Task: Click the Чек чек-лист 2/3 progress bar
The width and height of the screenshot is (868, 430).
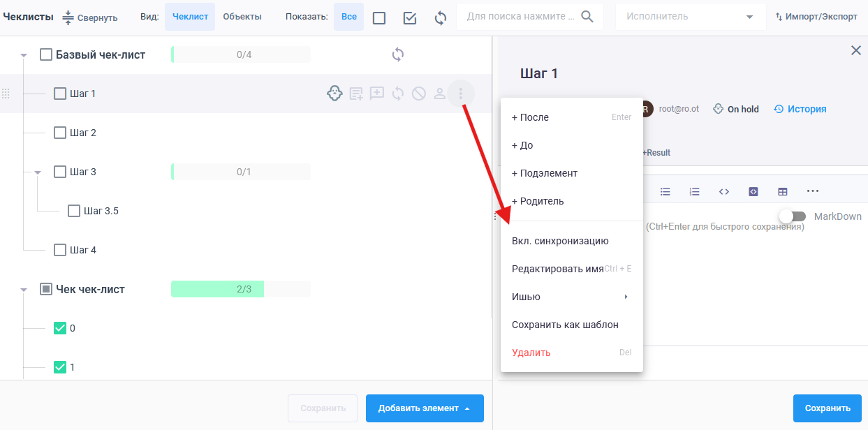Action: (x=240, y=289)
